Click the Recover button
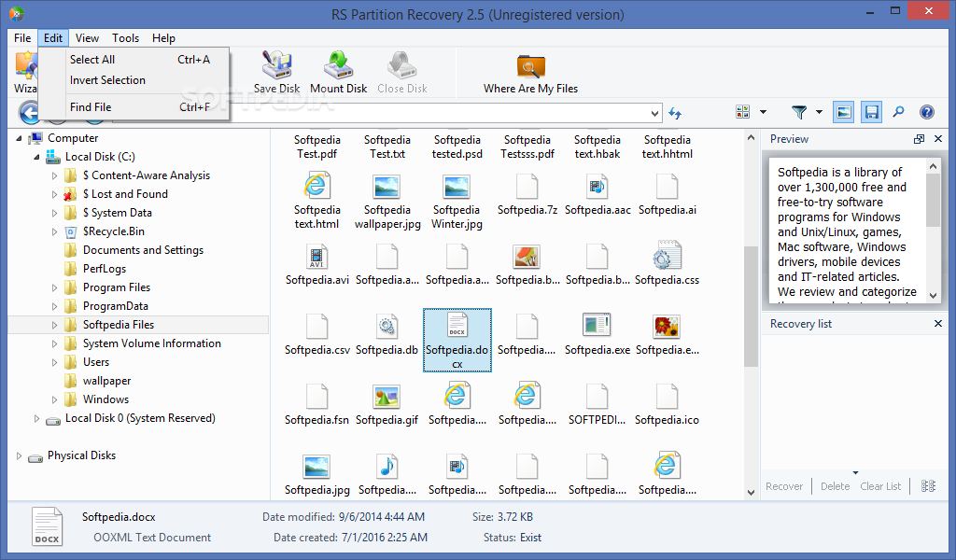 (784, 486)
